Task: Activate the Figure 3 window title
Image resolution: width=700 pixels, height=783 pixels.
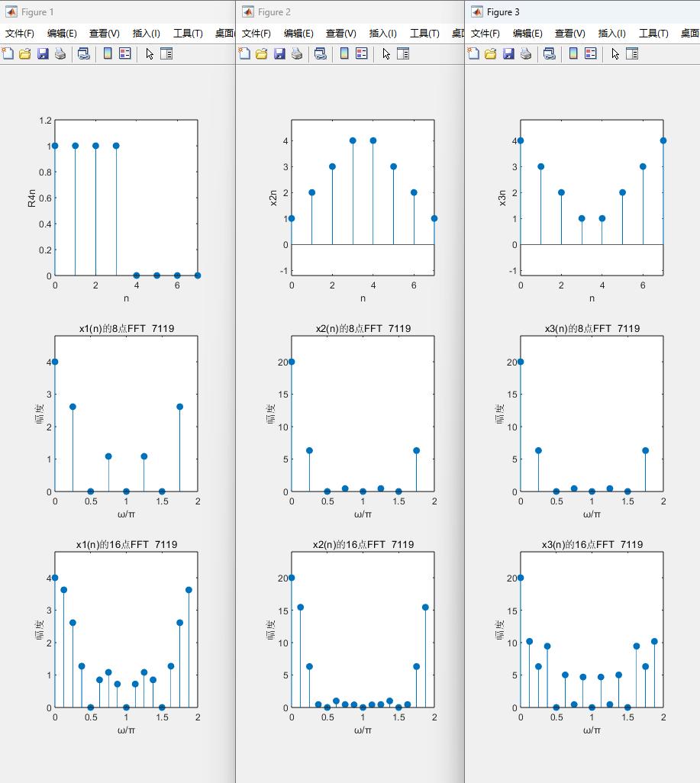Action: click(502, 12)
